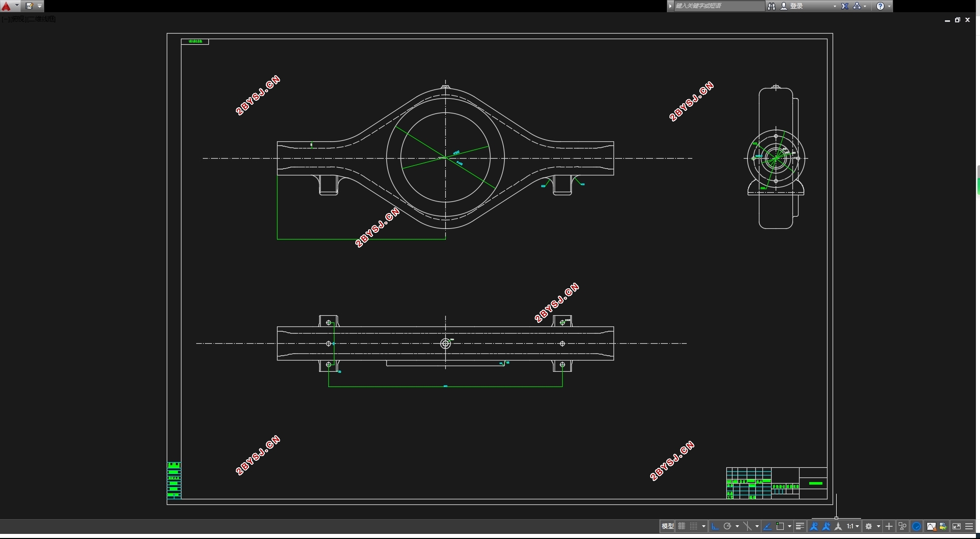This screenshot has width=980, height=539.
Task: Click the isolate objects icon
Action: [x=903, y=526]
